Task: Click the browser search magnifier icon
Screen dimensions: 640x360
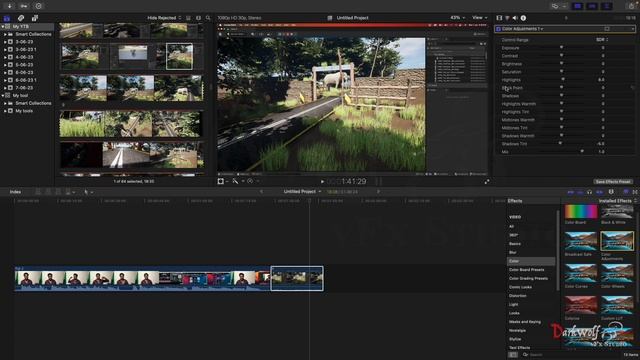Action: tap(208, 18)
